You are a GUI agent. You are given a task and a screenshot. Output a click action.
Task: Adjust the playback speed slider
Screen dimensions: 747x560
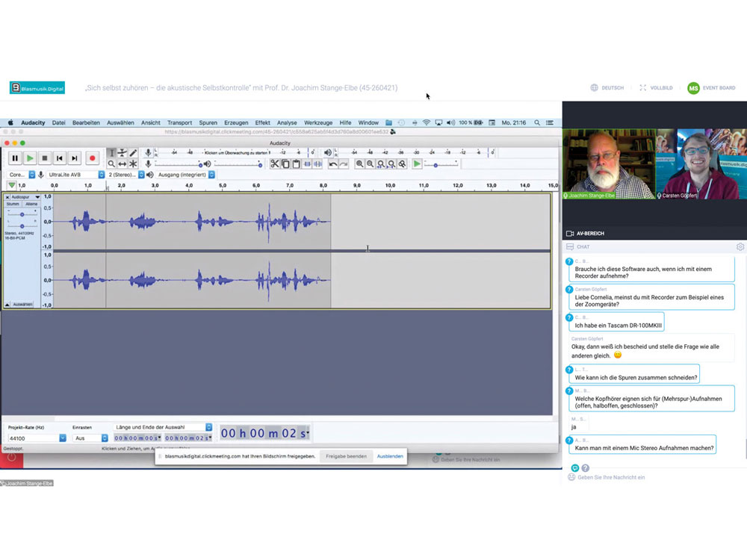441,165
